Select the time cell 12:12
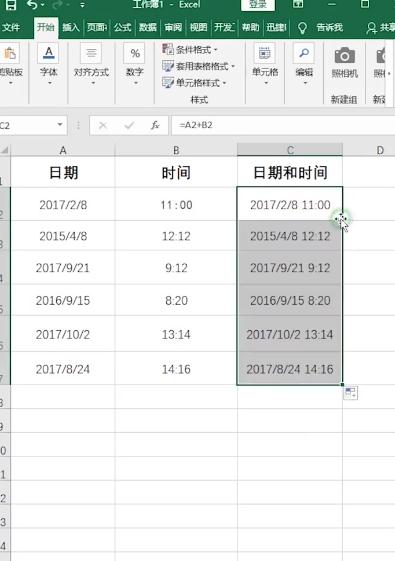This screenshot has width=395, height=561. (176, 236)
